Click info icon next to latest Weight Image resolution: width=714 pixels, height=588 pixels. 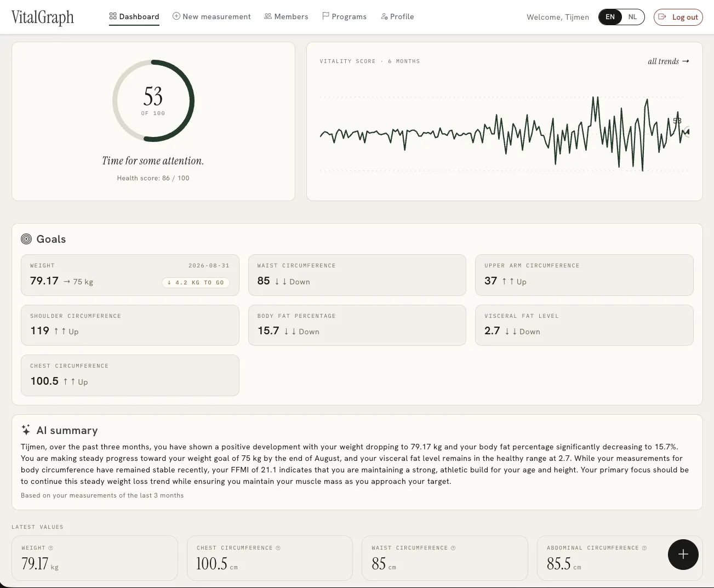click(x=51, y=548)
